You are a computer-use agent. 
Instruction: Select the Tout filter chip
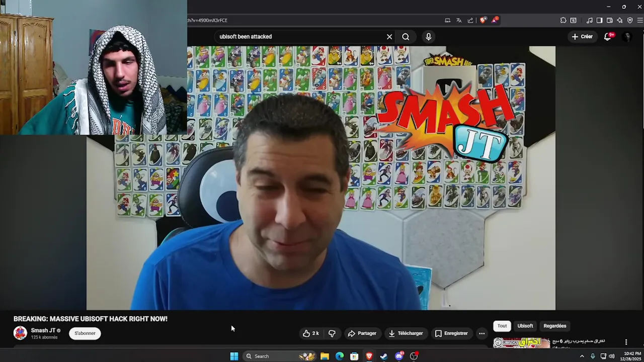pos(502,326)
